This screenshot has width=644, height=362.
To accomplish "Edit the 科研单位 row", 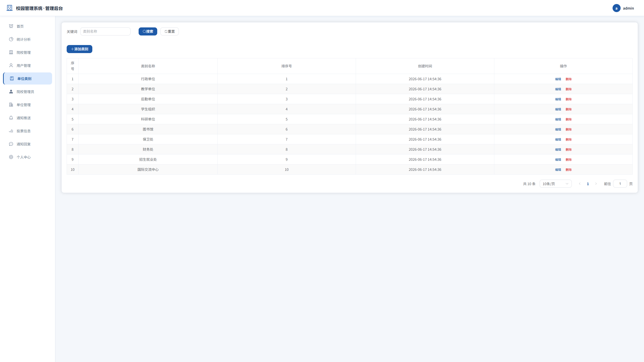I will (558, 119).
